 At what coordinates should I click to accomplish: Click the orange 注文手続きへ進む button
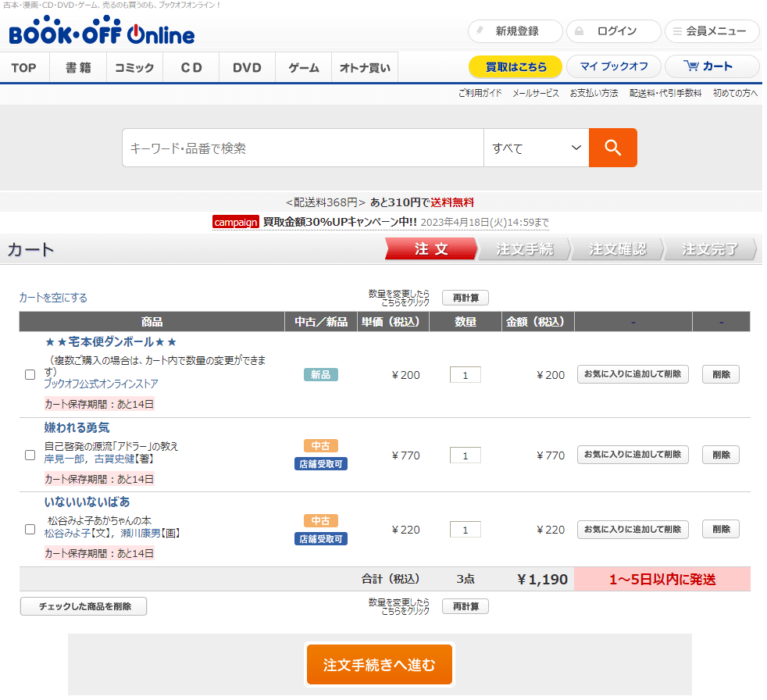coord(379,664)
